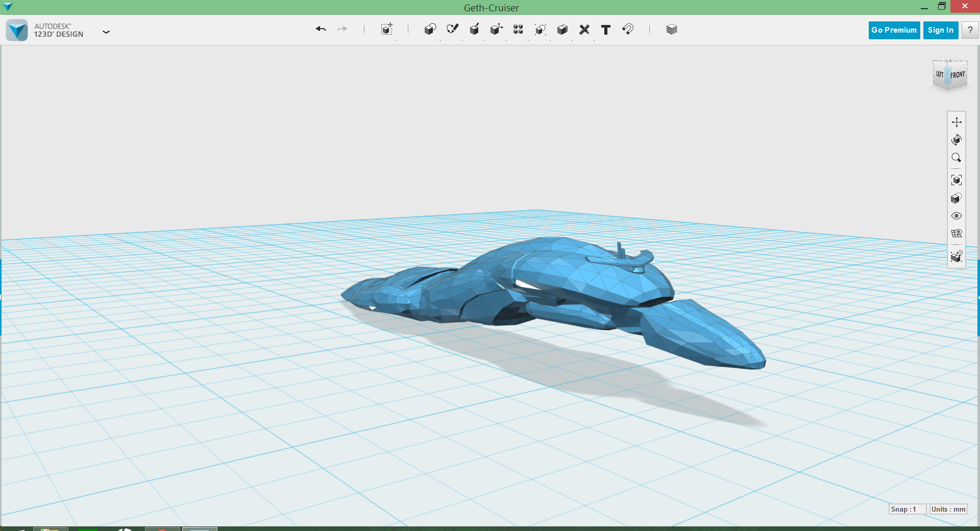Toggle the Snap magnet tool

click(628, 29)
